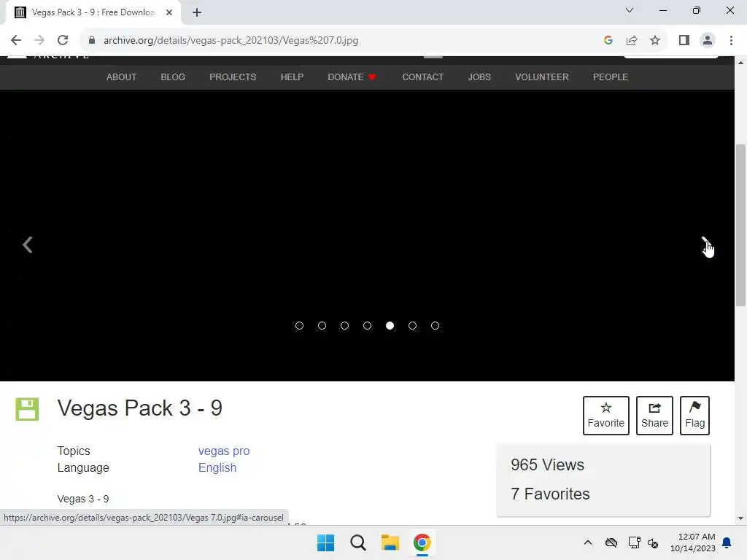Image resolution: width=747 pixels, height=560 pixels.
Task: Open Google search side icon in address bar
Action: [608, 41]
